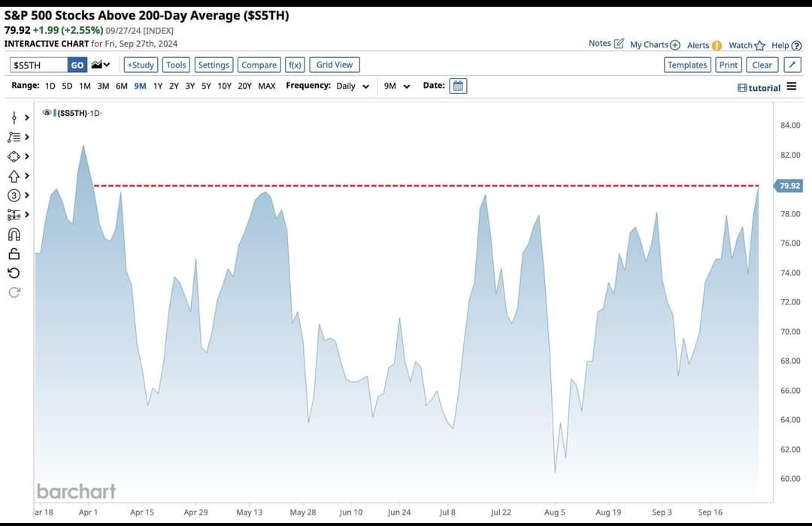Select the 1Y range option

click(158, 86)
